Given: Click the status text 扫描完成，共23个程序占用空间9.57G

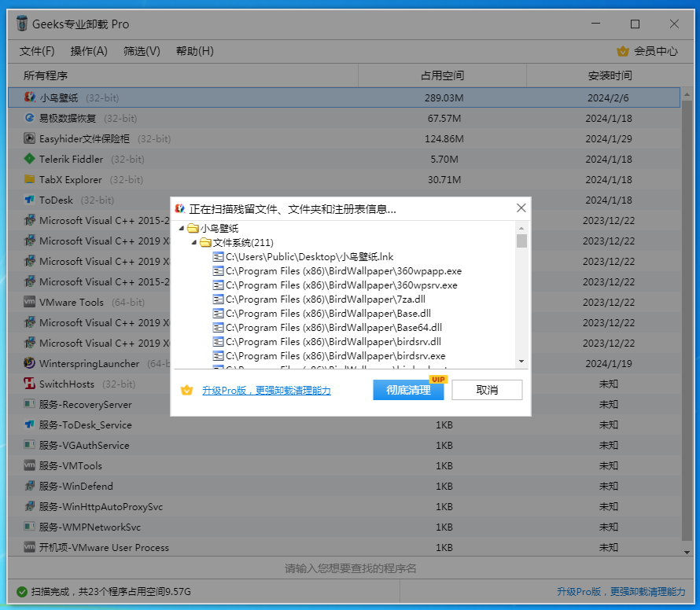Looking at the screenshot, I should click(x=111, y=592).
